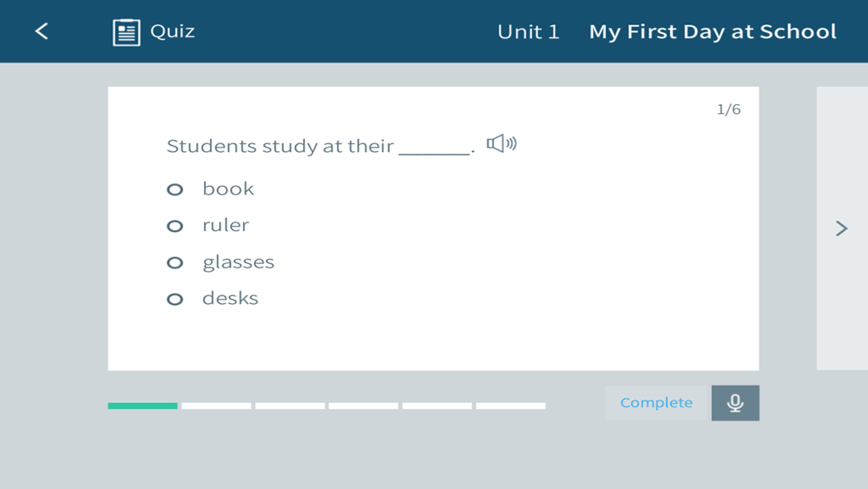Click the Quiz label in header

coord(172,31)
